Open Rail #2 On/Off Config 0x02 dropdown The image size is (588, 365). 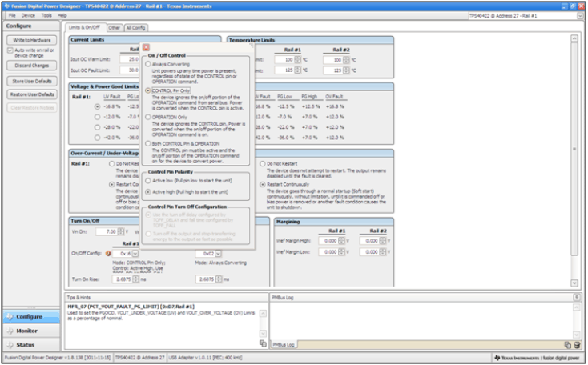point(218,254)
